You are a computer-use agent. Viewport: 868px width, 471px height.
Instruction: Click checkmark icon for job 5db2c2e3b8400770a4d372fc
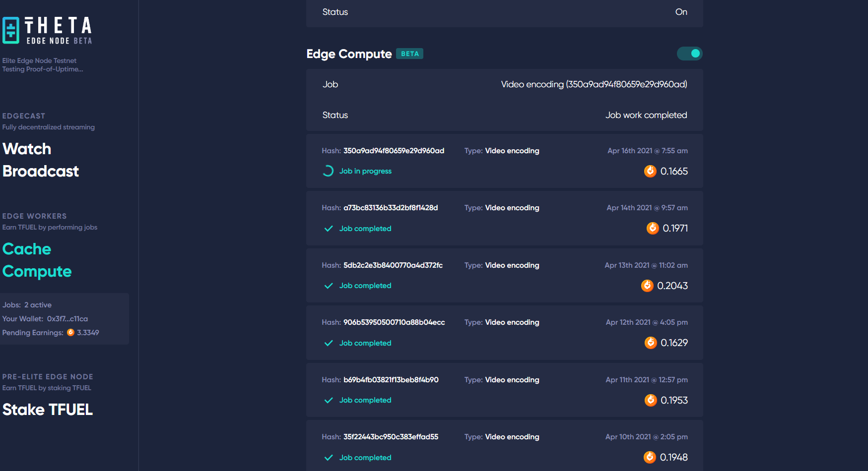pyautogui.click(x=328, y=286)
